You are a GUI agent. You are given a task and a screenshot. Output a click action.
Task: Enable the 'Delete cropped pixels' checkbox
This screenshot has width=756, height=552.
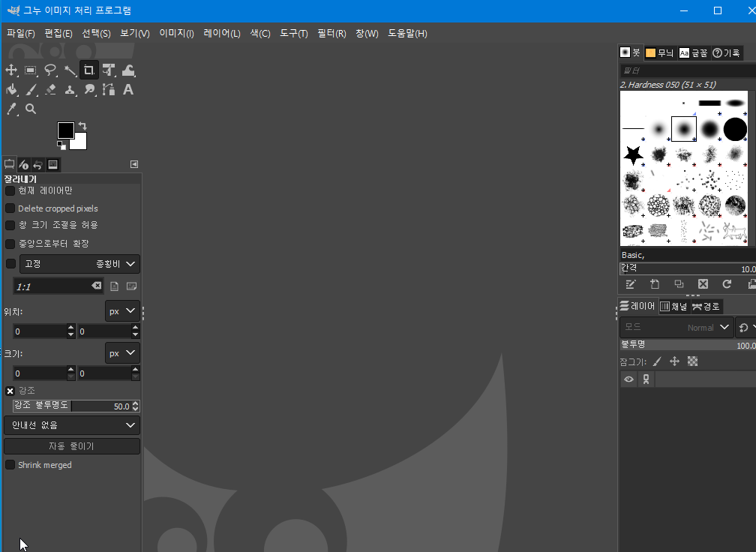pyautogui.click(x=10, y=208)
